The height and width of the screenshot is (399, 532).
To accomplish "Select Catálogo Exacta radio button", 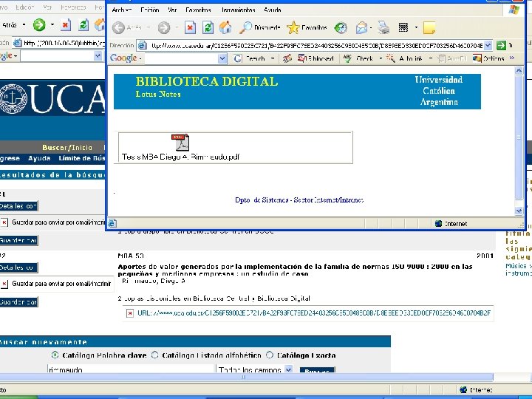I will coord(270,355).
